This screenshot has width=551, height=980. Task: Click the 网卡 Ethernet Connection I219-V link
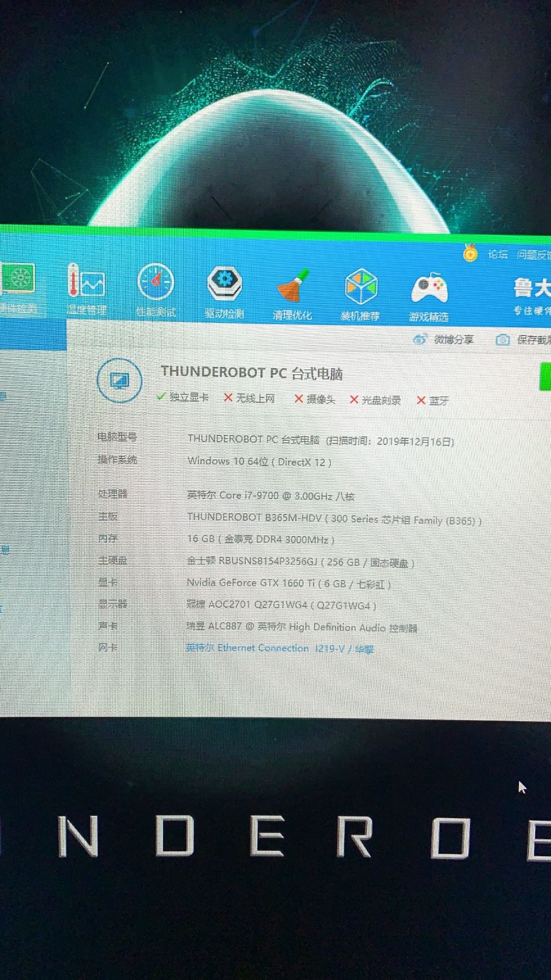coord(279,648)
